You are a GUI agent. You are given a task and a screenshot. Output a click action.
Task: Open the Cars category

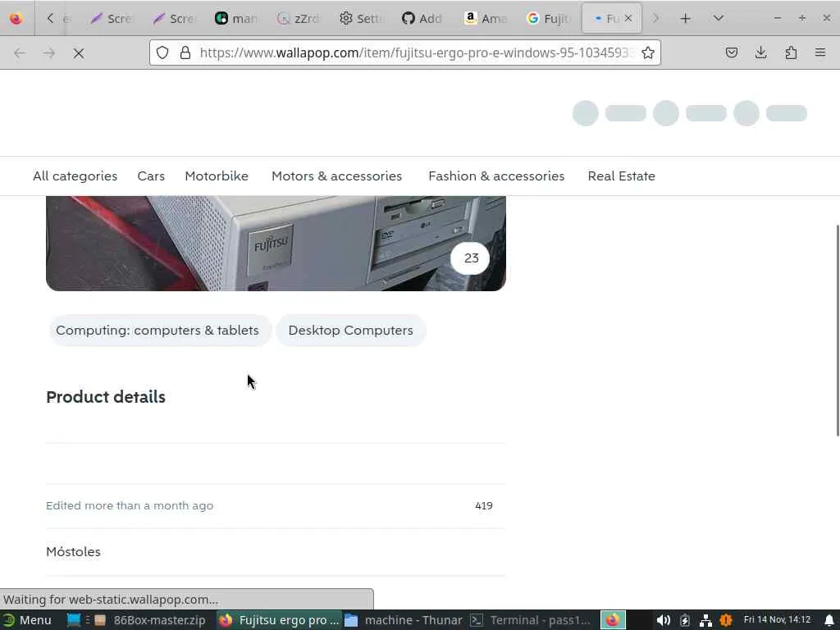151,176
